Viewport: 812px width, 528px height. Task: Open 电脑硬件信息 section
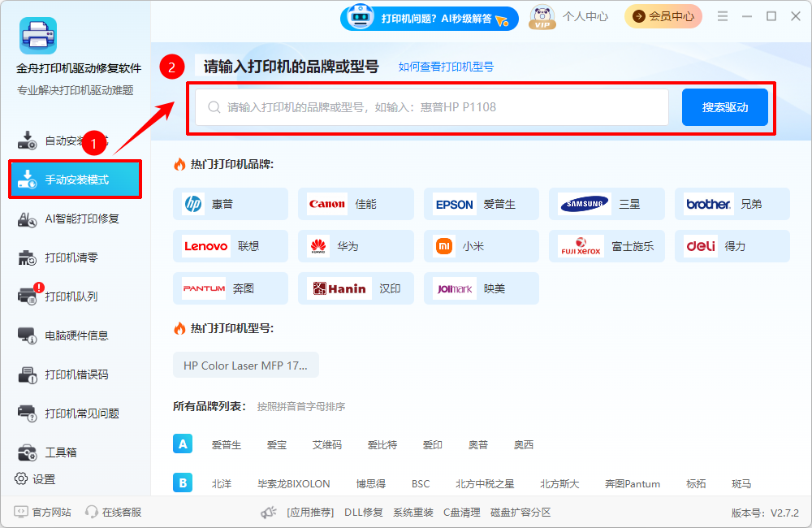click(x=75, y=335)
